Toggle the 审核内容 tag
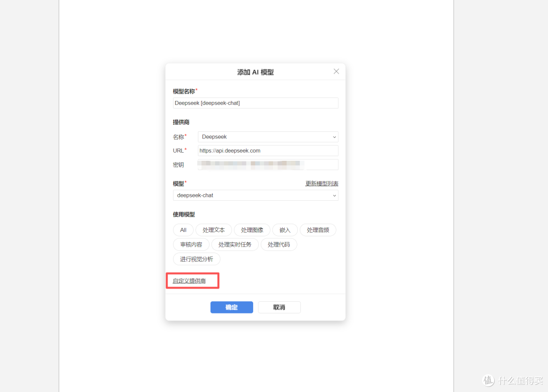 pyautogui.click(x=191, y=244)
